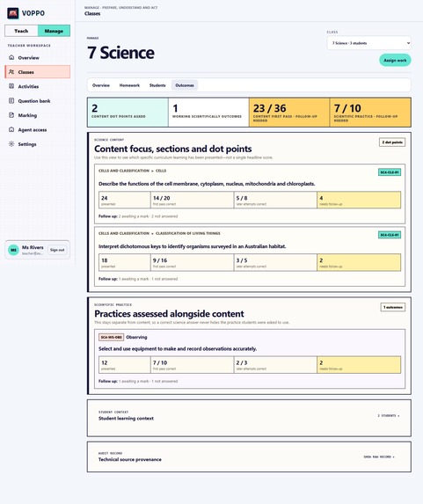Open the Overview tab of 7 Science

pyautogui.click(x=101, y=85)
